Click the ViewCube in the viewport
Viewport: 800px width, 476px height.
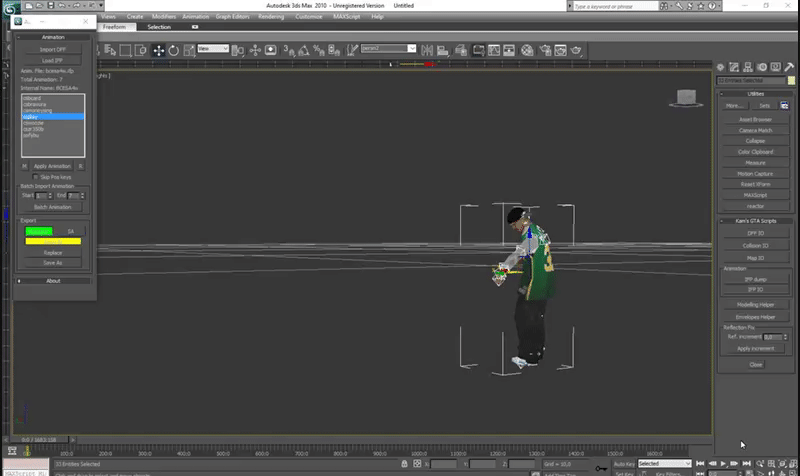[x=686, y=97]
